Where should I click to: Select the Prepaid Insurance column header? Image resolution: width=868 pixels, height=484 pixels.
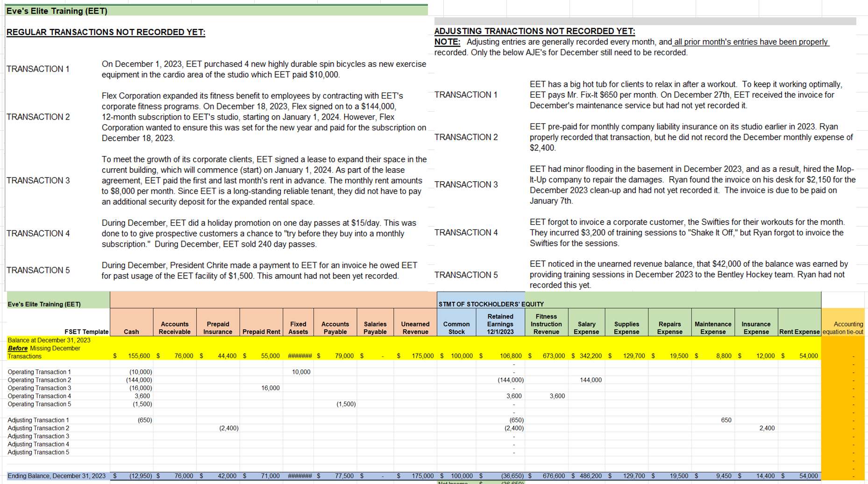[218, 327]
